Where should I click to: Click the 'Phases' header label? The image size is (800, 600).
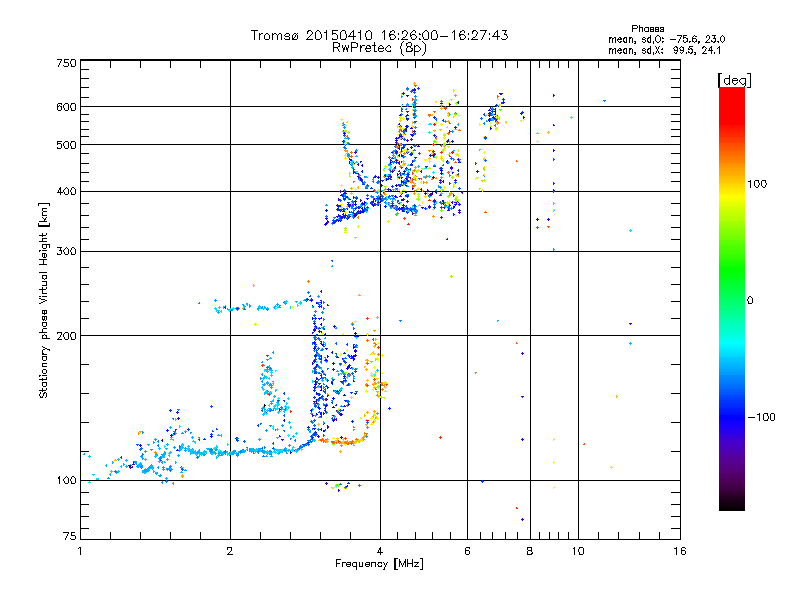click(647, 29)
